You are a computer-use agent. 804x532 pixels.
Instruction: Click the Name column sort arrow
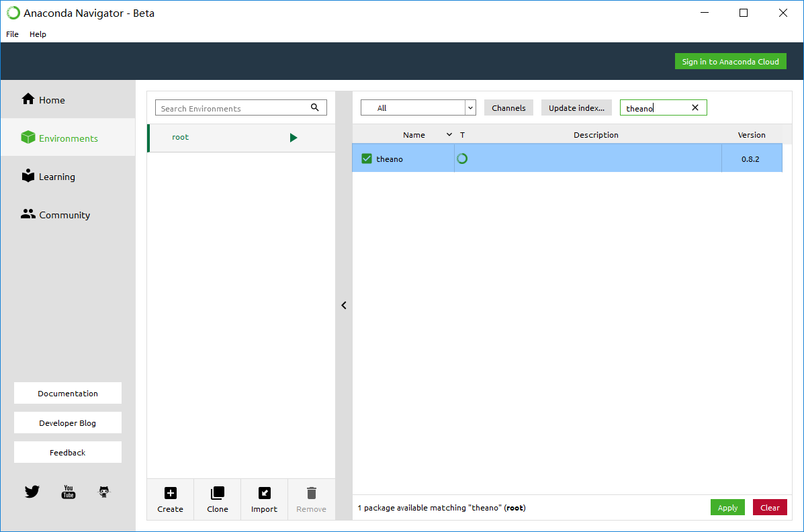point(449,134)
